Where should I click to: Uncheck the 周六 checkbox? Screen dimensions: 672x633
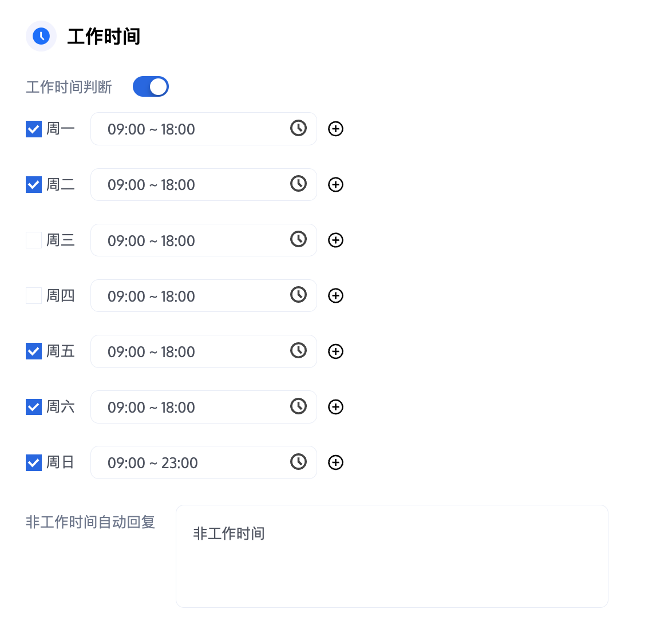[x=34, y=407]
